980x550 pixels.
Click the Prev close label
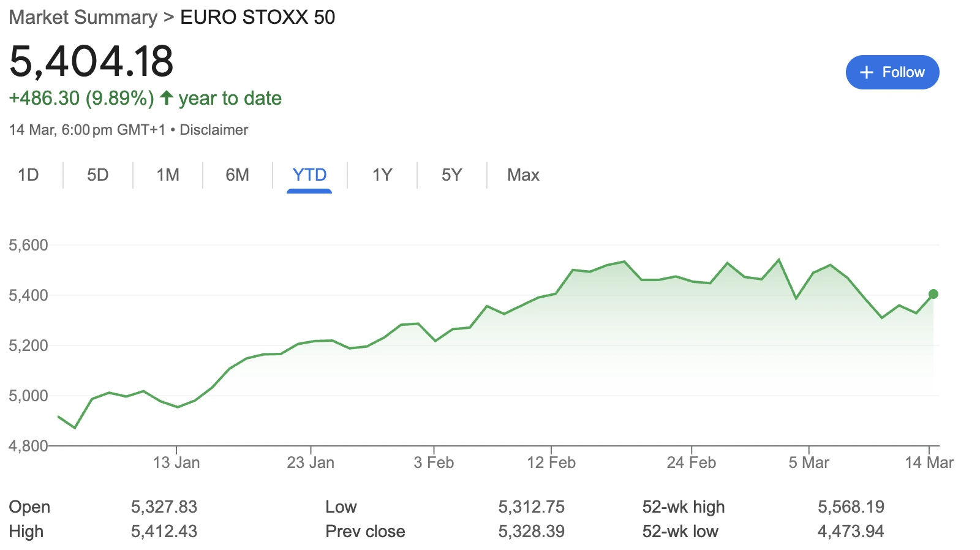point(365,532)
